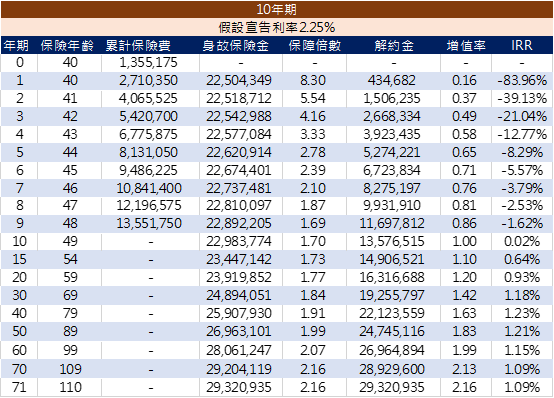Click surrender value 28,929,600
This screenshot has width=554, height=398.
pos(392,369)
